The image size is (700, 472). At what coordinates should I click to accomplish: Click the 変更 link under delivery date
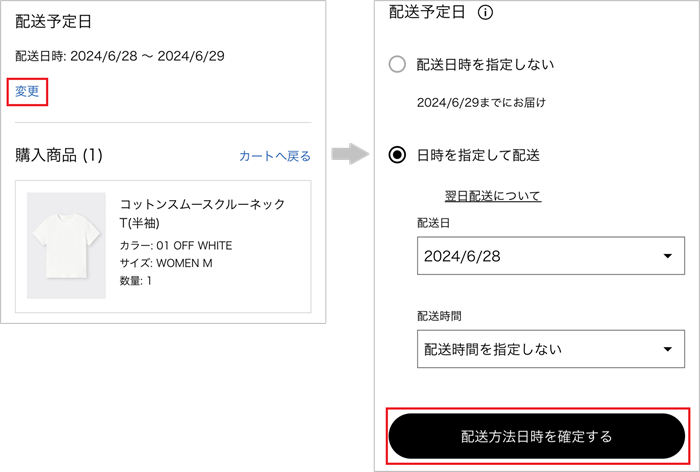pos(27,91)
